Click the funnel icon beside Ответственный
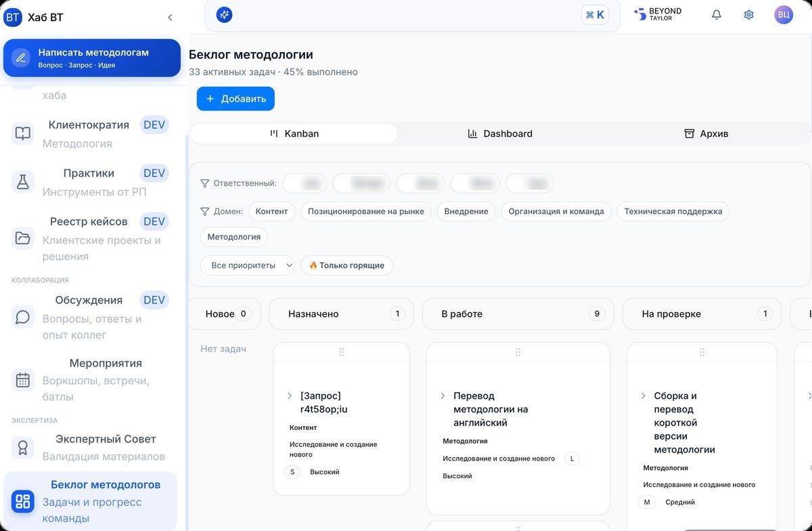The height and width of the screenshot is (531, 812). tap(205, 184)
